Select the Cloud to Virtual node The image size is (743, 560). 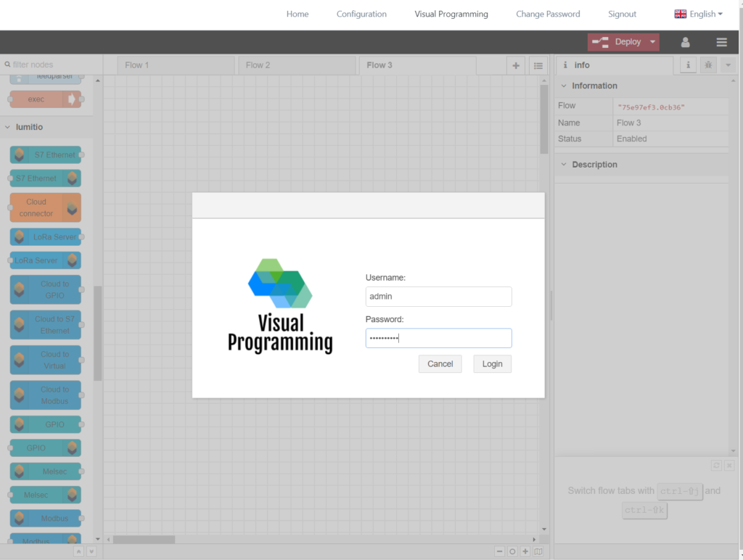pos(46,360)
